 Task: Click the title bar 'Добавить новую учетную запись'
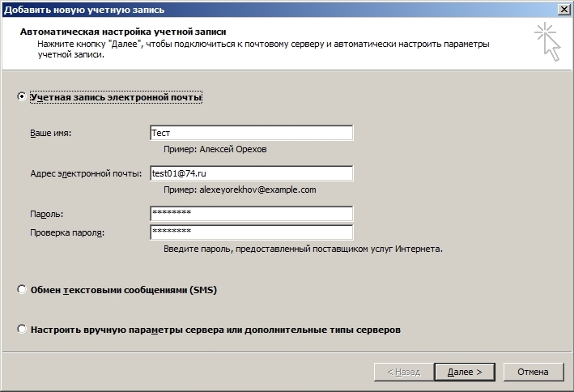pos(84,10)
